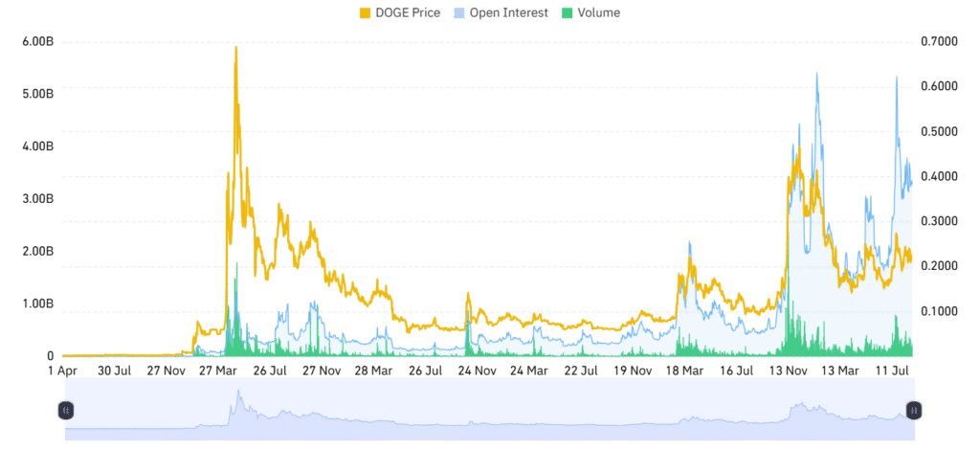Click the range navigator mini chart
Screen dimensions: 980x472
(x=490, y=409)
